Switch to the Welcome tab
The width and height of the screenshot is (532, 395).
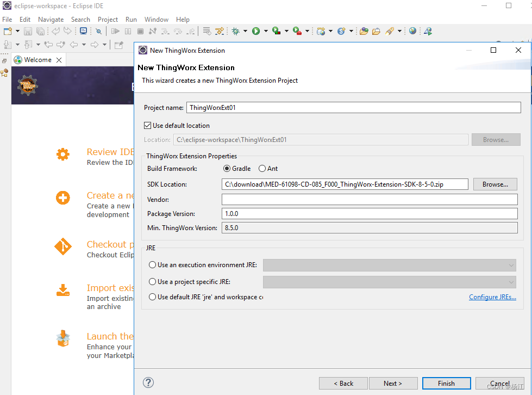37,60
